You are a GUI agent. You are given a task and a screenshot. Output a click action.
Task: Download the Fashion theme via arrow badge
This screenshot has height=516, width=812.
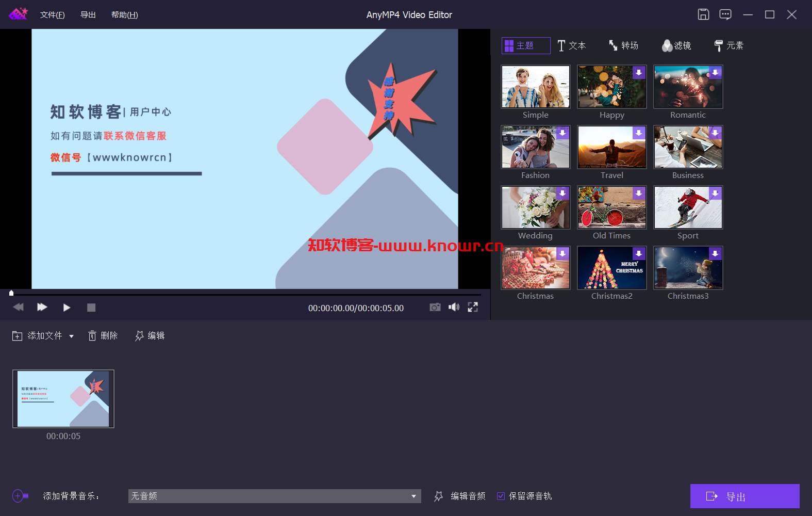coord(562,133)
